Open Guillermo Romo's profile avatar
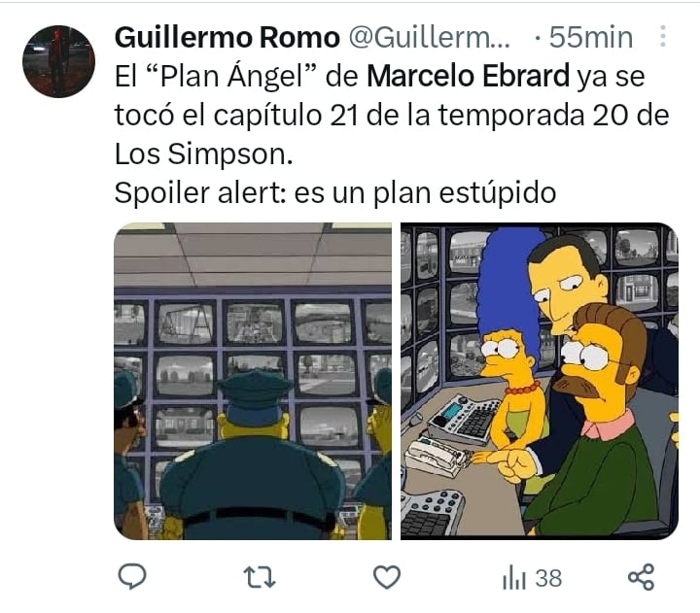The width and height of the screenshot is (700, 613). tap(58, 61)
